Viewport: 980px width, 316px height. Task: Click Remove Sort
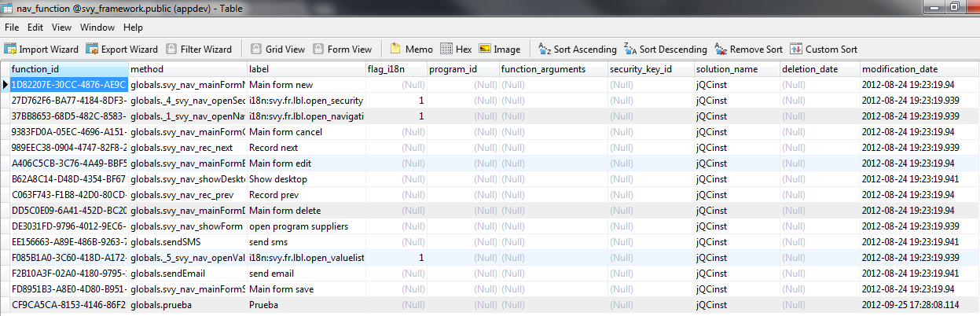coord(749,49)
